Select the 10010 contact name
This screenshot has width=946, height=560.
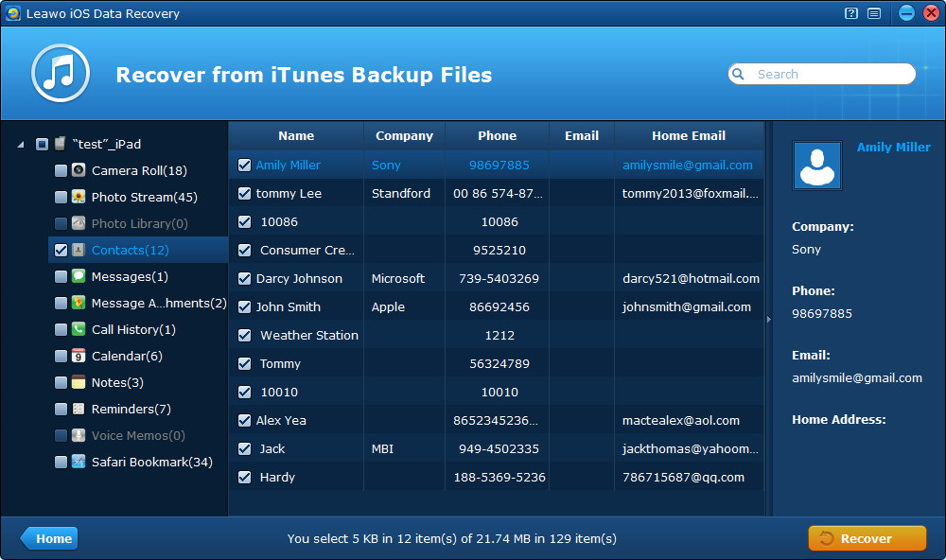pos(279,392)
